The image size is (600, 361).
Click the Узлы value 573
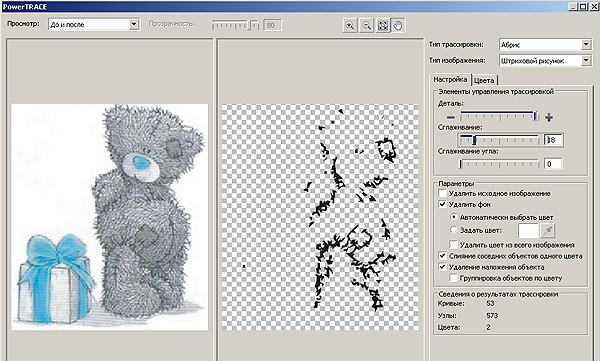pyautogui.click(x=492, y=315)
